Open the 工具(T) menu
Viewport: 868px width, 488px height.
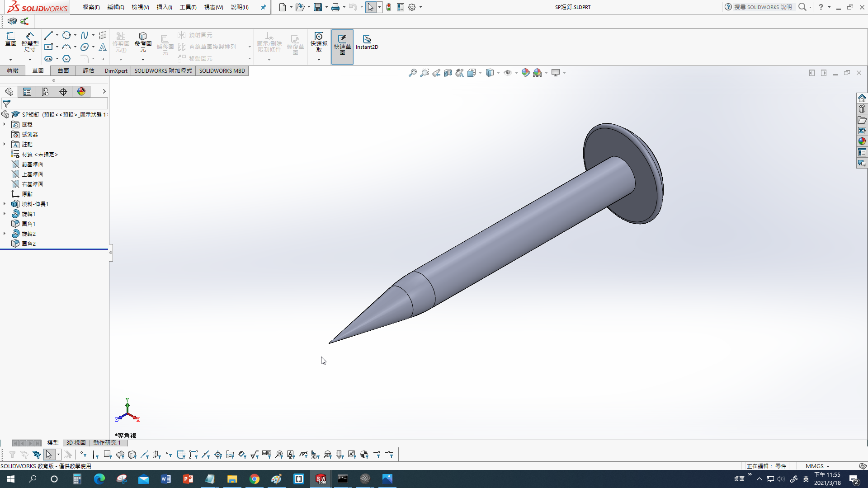click(x=188, y=7)
